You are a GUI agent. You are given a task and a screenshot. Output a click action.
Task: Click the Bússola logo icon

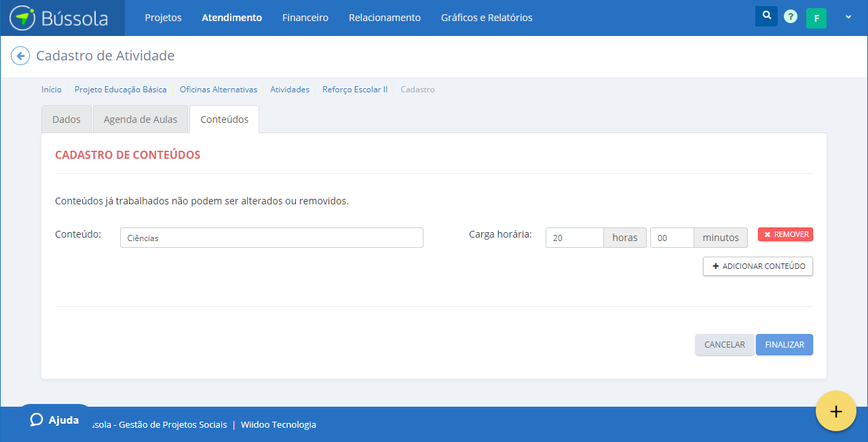(22, 18)
